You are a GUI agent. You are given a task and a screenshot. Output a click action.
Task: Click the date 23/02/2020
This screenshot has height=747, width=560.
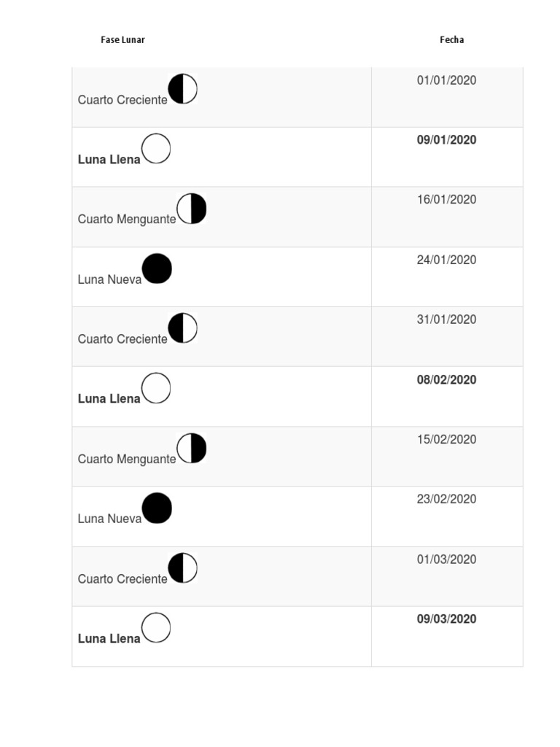(x=446, y=499)
